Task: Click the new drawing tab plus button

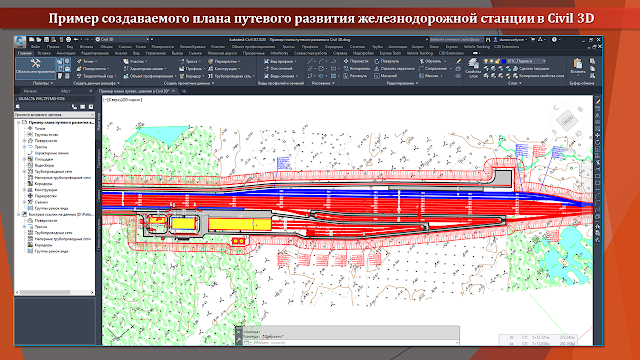Action: pos(184,91)
